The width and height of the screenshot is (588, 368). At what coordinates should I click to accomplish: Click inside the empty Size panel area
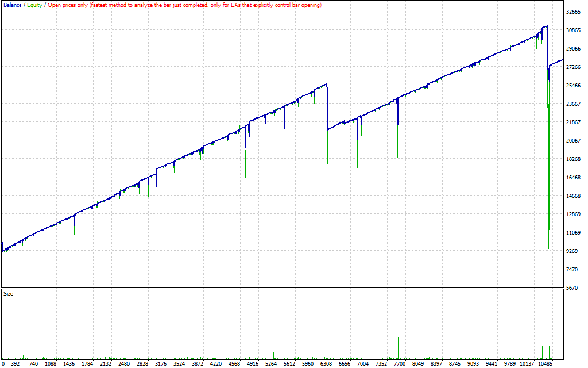(x=172, y=322)
